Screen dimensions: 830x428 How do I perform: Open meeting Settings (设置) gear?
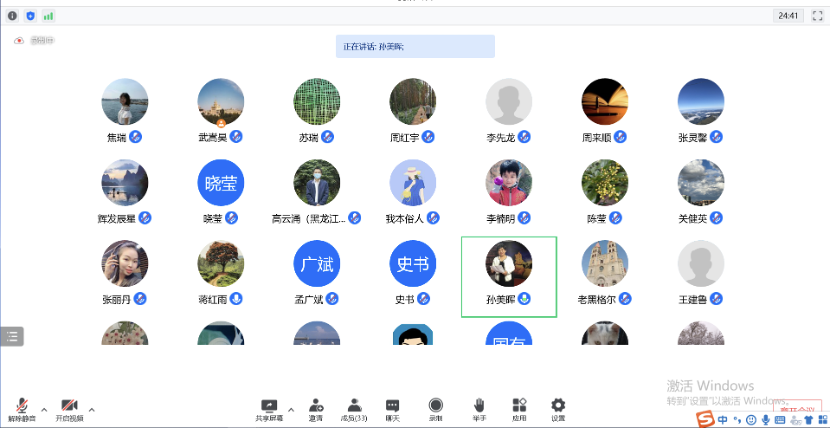tap(558, 405)
